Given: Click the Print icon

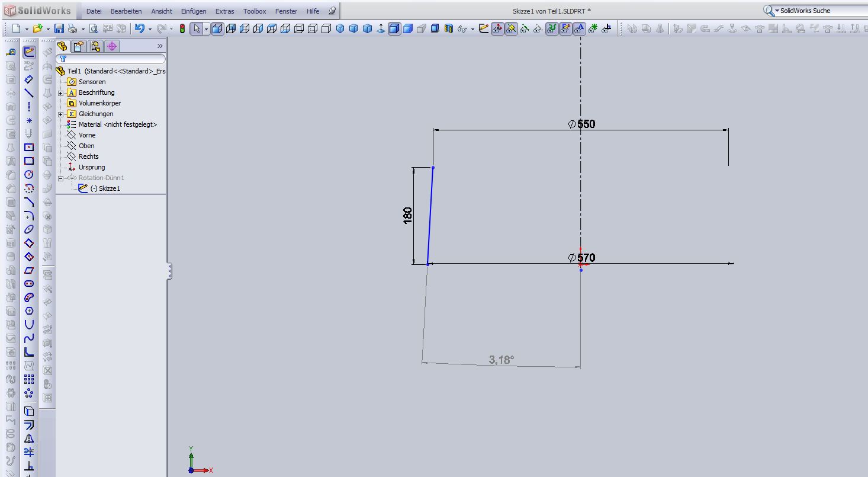Looking at the screenshot, I should (x=72, y=28).
